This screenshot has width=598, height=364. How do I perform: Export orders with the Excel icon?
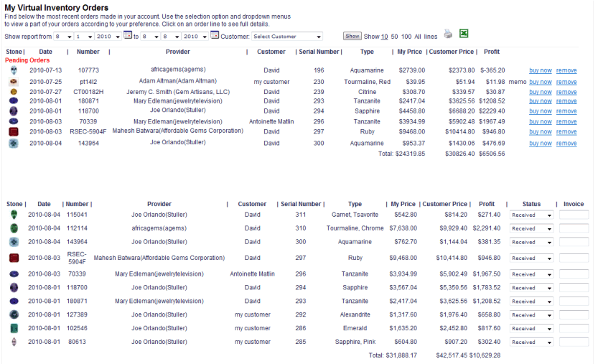pos(464,34)
